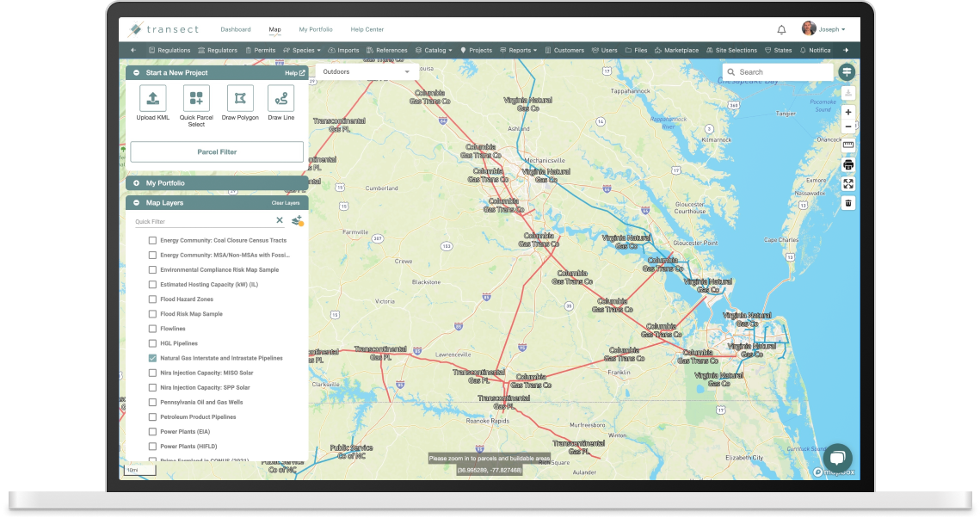980x518 pixels.
Task: Check Power Plants (HIFLD) layer
Action: tap(152, 447)
